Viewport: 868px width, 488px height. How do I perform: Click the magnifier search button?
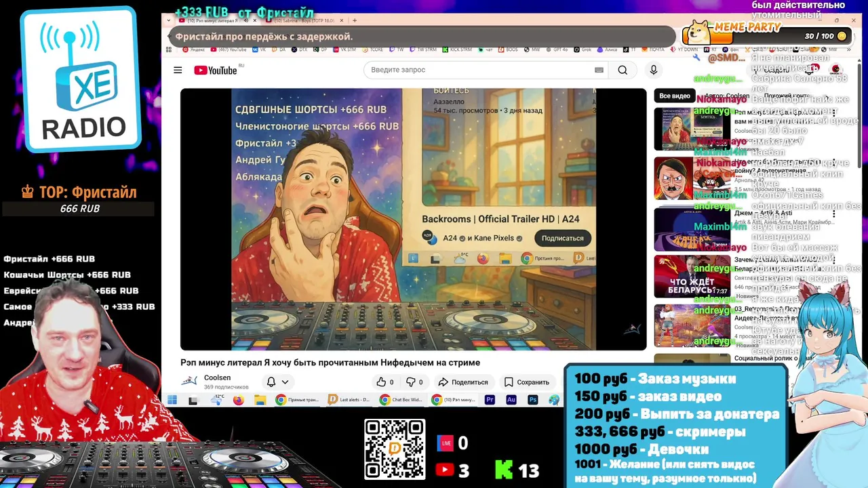tap(623, 70)
